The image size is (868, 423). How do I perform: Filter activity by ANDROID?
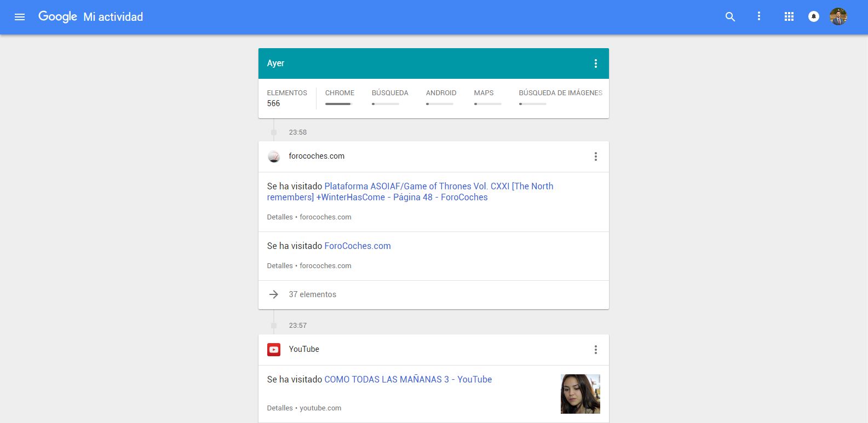coord(441,93)
